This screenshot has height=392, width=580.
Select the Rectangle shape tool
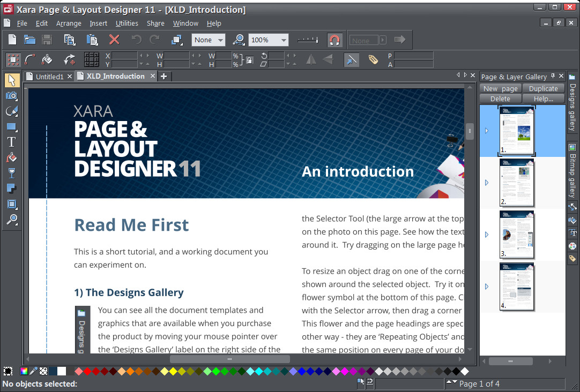[12, 127]
